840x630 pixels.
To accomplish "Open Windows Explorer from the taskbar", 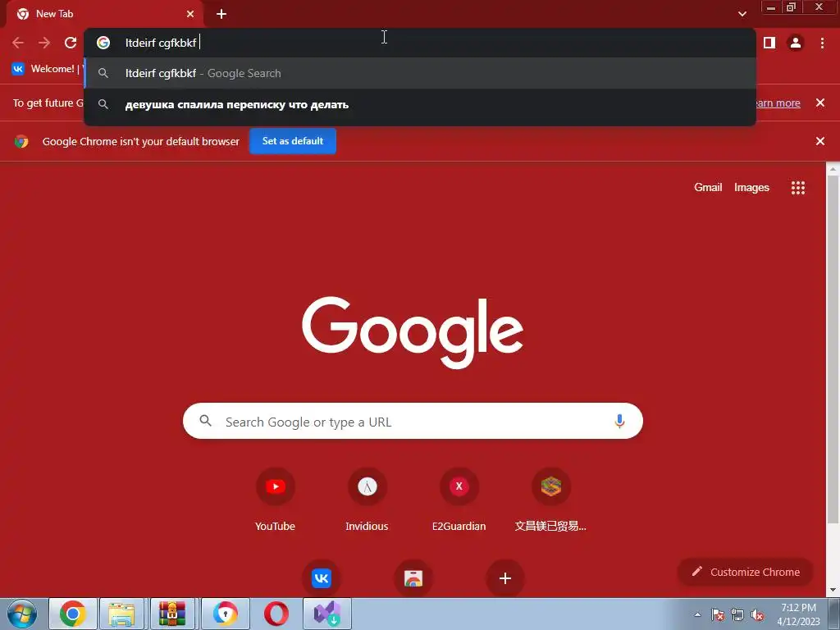I will (x=121, y=614).
